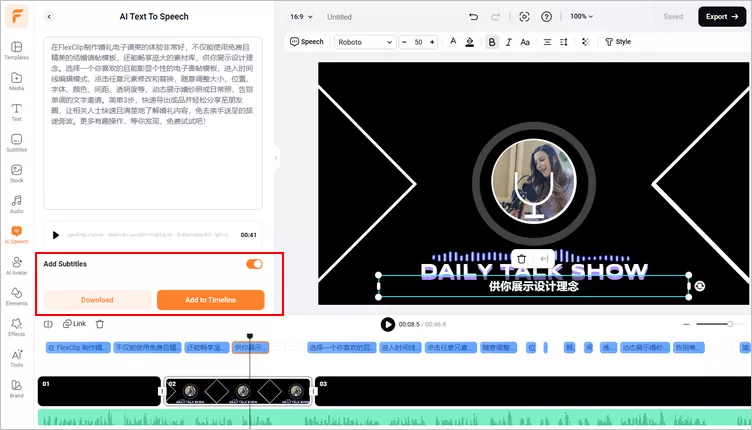The height and width of the screenshot is (430, 752).
Task: Click the Link button above timeline
Action: (x=75, y=324)
